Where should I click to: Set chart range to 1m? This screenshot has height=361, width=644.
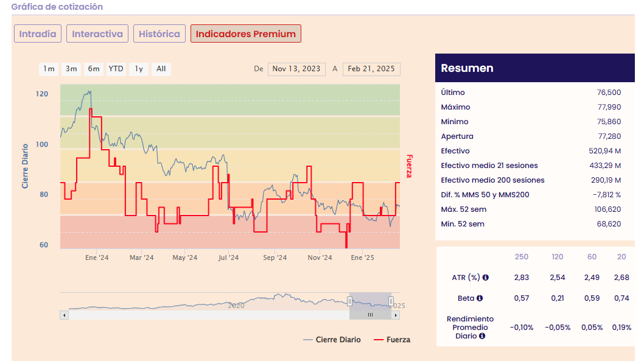click(x=49, y=69)
